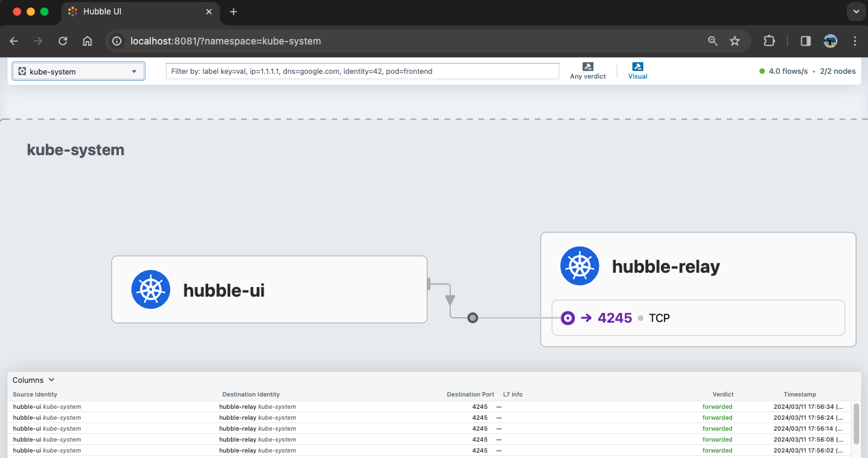Select the flow row timestamped 17:56:14
868x458 pixels.
click(x=430, y=429)
